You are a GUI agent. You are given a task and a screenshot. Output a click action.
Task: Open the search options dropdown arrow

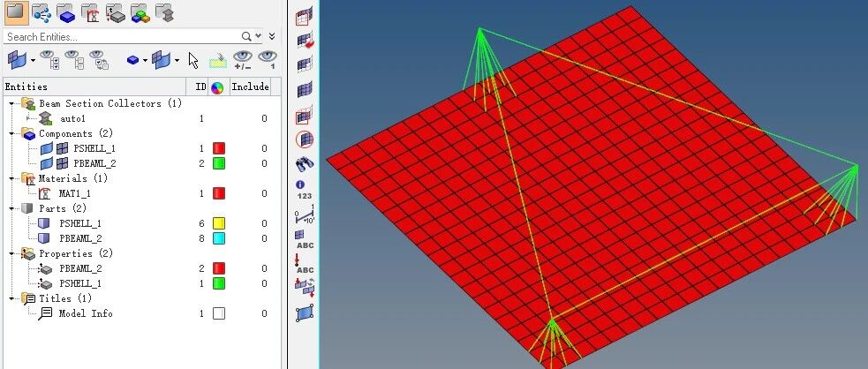point(258,36)
